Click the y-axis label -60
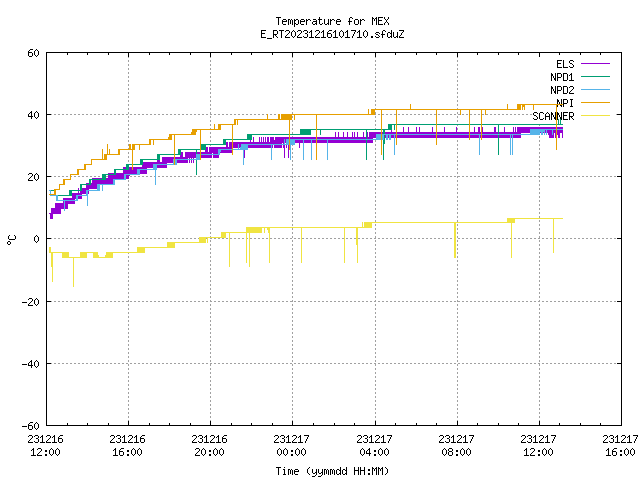 [31, 426]
